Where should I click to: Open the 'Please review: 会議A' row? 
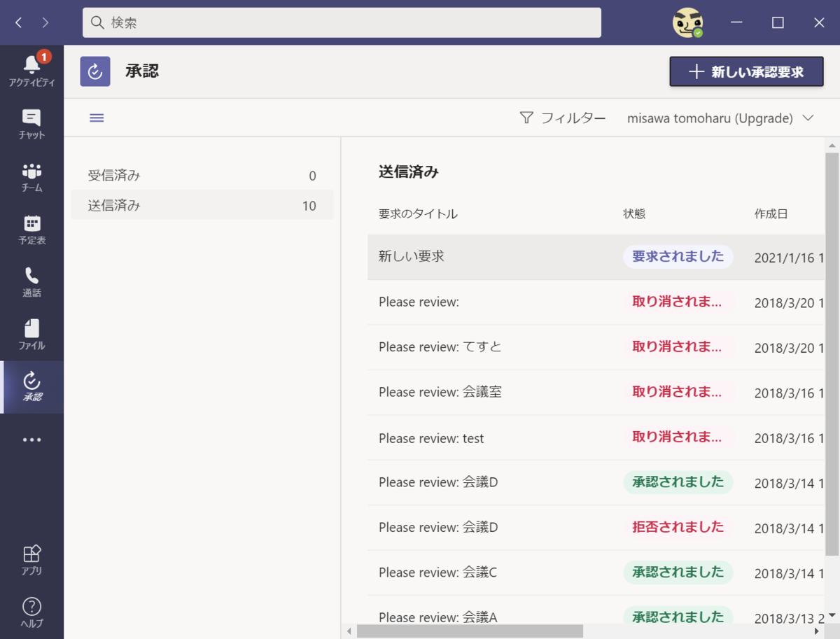595,610
